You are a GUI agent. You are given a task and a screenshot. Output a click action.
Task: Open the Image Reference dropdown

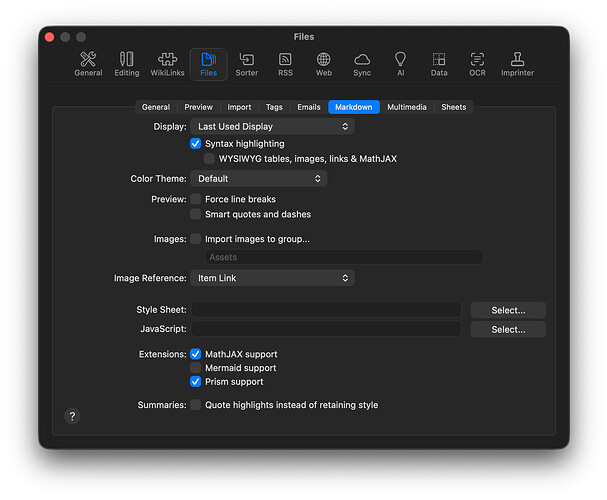coord(272,278)
